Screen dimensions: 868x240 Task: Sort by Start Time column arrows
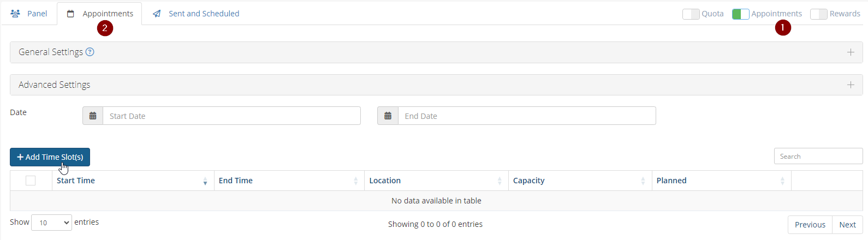coord(205,181)
